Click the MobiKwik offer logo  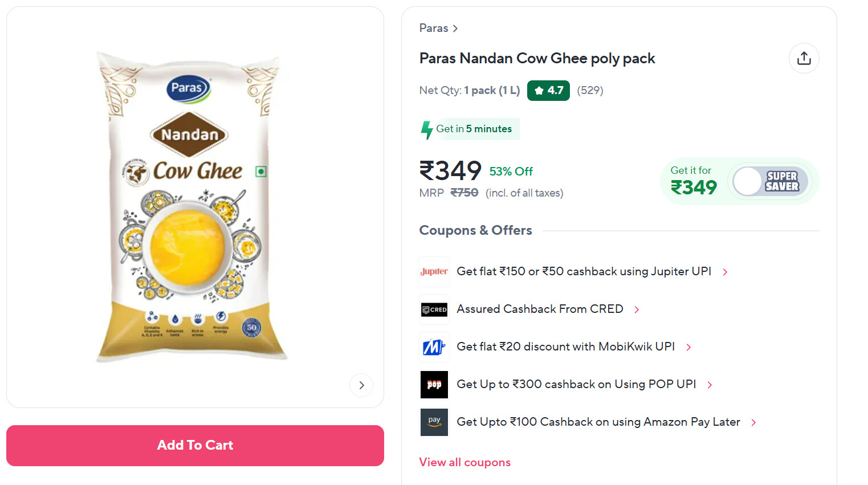(x=434, y=347)
